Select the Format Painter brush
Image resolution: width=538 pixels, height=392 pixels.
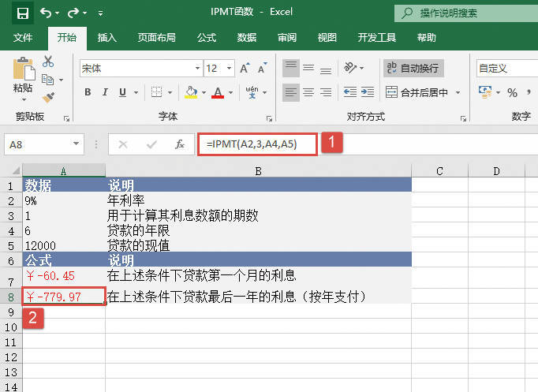pyautogui.click(x=48, y=97)
